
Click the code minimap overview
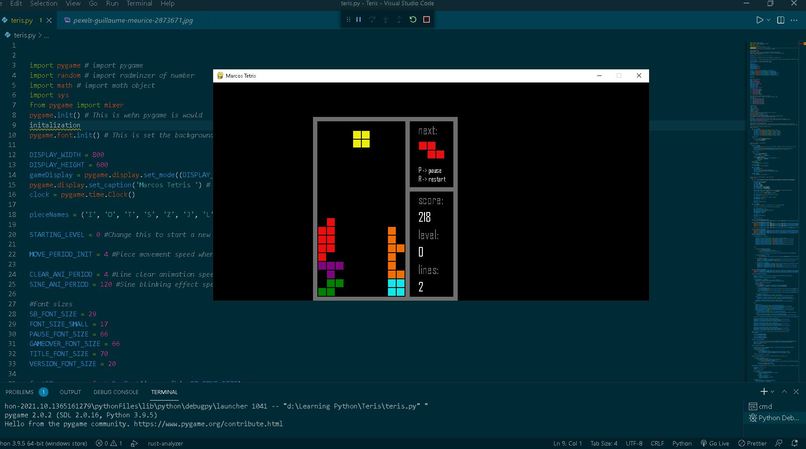point(773,211)
